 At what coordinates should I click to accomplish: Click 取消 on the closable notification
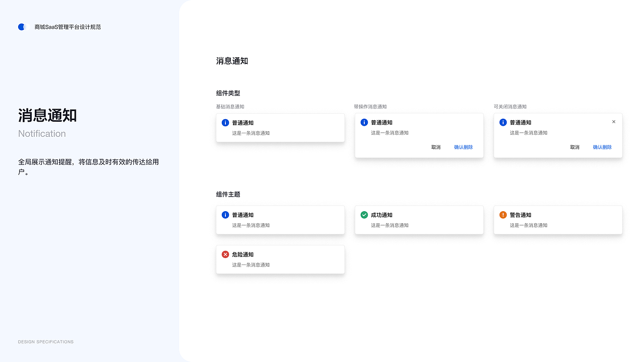coord(575,147)
